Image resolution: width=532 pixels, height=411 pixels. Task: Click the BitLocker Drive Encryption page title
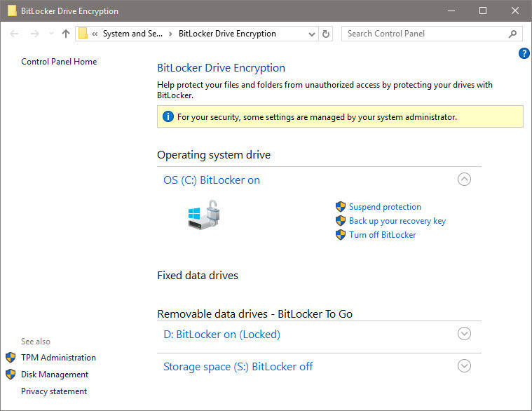point(221,68)
